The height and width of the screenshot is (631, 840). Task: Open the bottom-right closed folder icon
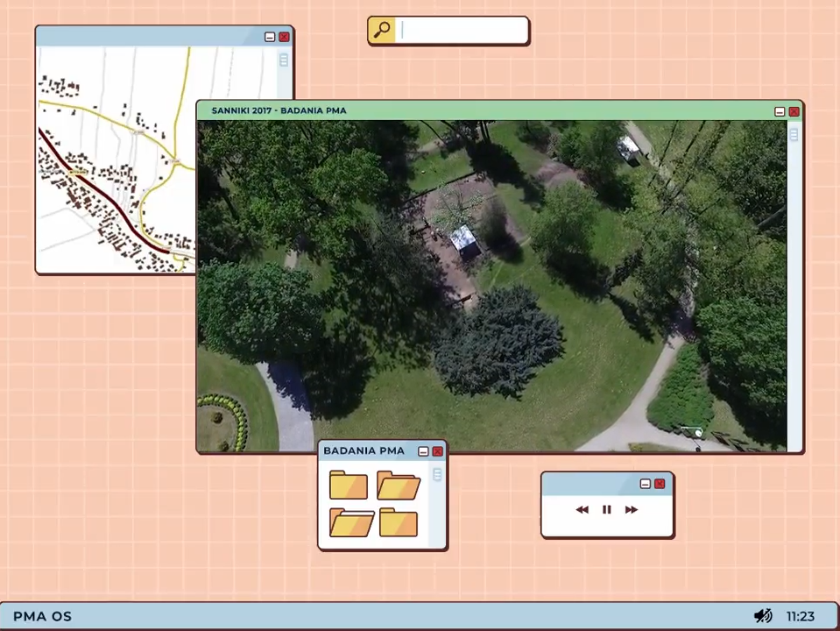coord(398,522)
